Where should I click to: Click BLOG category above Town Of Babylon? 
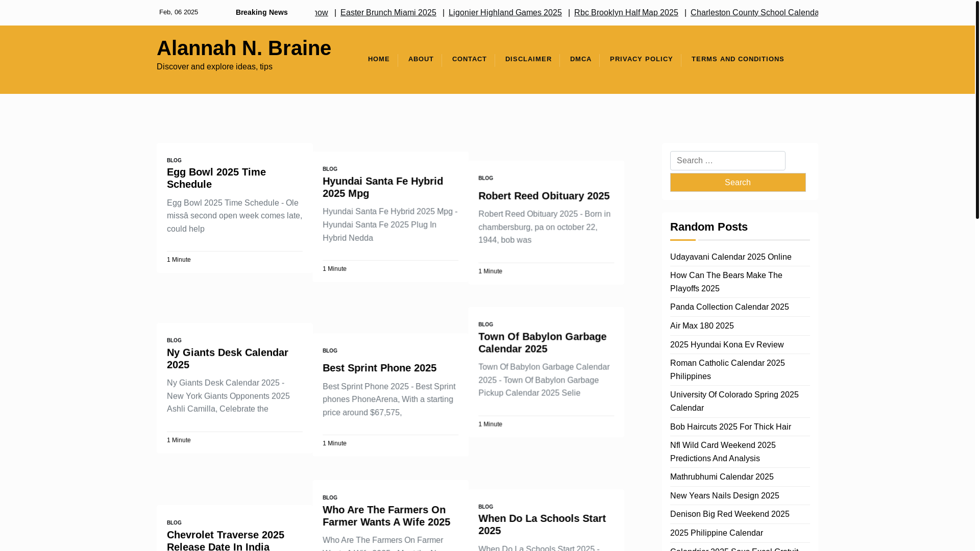click(x=485, y=324)
